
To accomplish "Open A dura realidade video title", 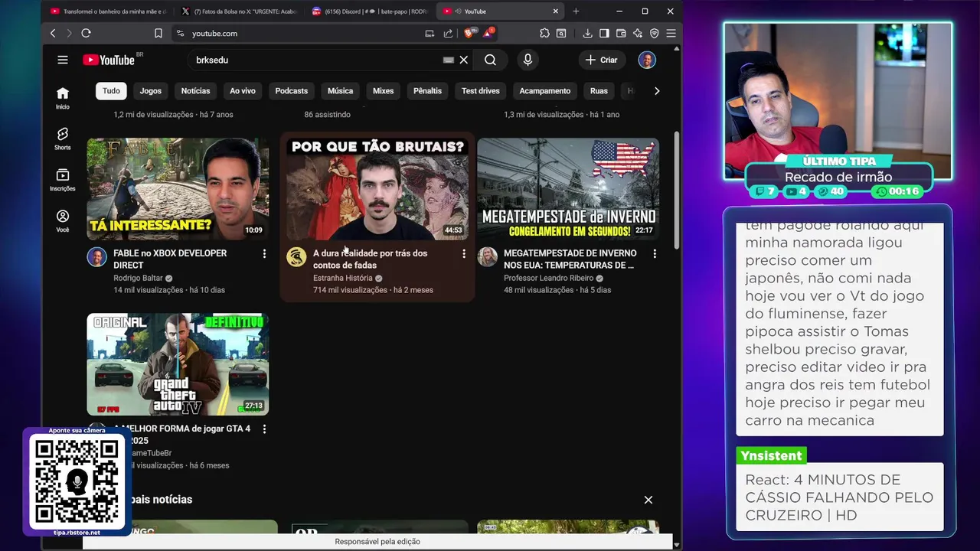I will point(370,259).
